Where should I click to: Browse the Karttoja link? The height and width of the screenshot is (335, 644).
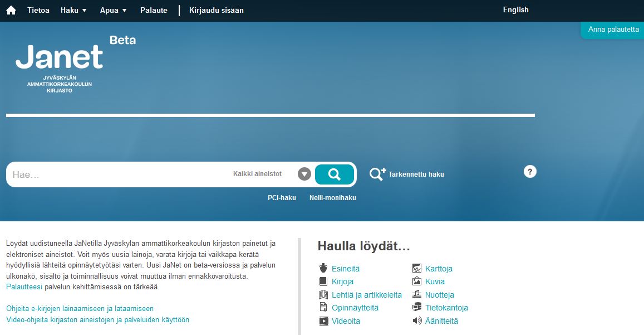point(439,269)
